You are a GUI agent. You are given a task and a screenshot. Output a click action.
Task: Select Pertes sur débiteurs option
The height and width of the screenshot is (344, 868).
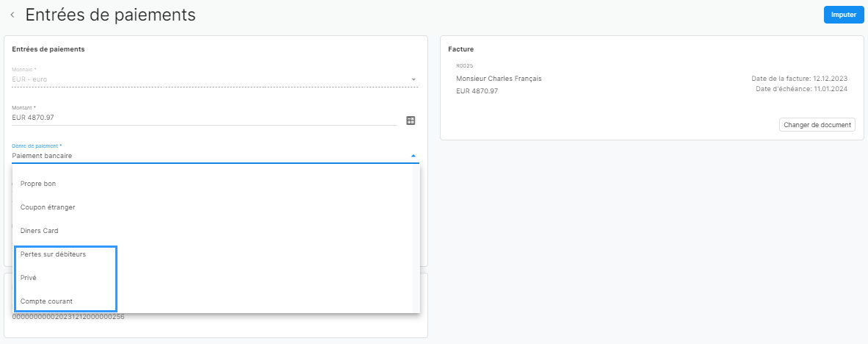tap(213, 254)
